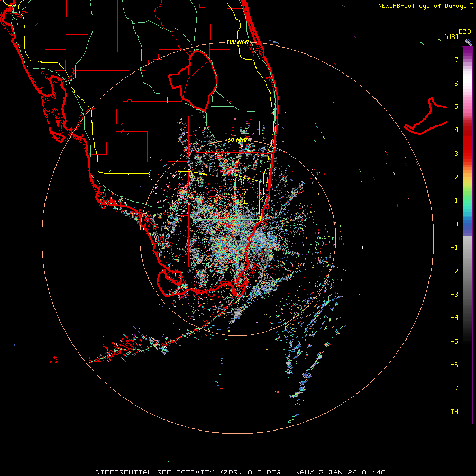Click the 100 NMI range ring label
The width and height of the screenshot is (476, 476).
[237, 42]
